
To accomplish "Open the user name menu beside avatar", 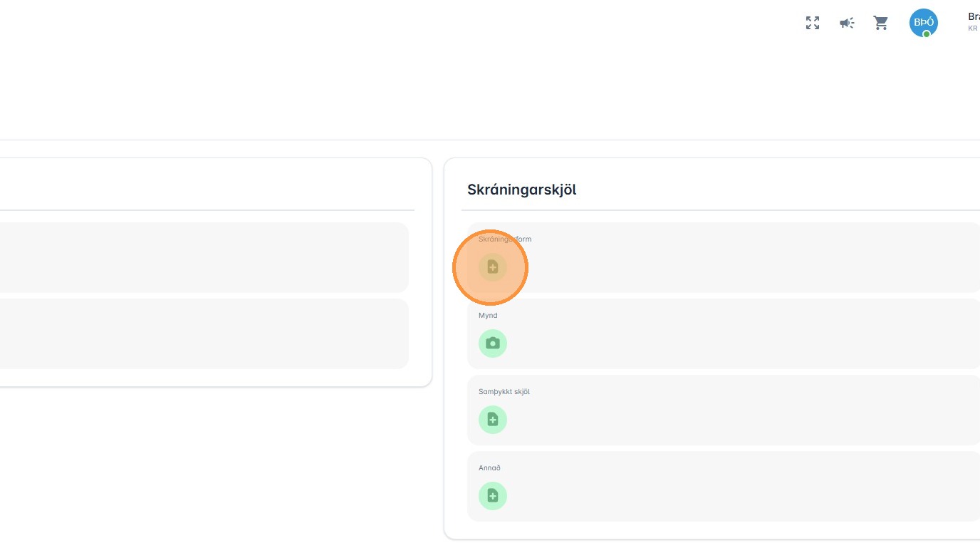I will point(973,16).
